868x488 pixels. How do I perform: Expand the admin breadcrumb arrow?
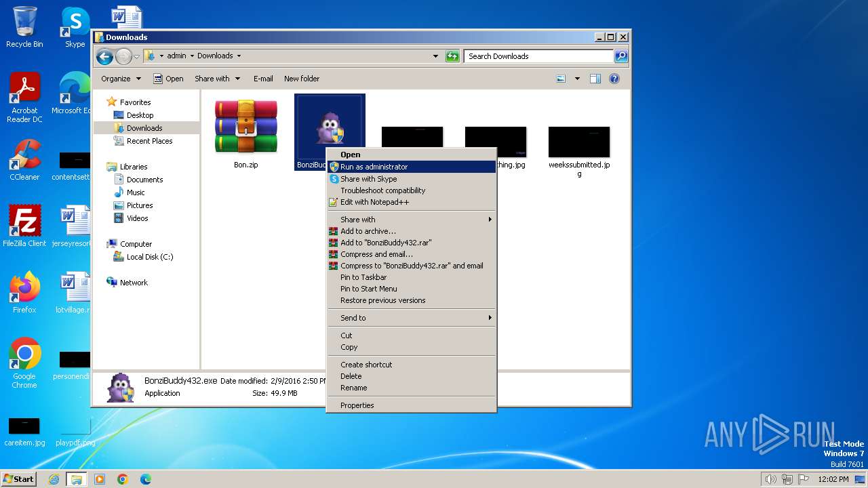192,56
